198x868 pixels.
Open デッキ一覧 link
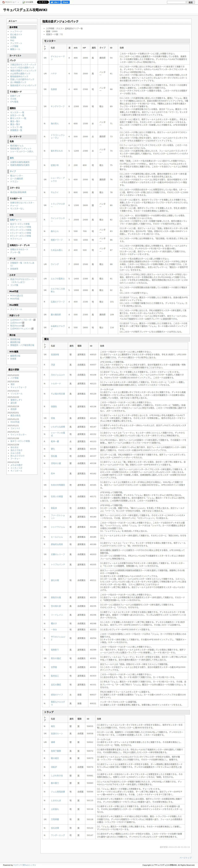15,252
